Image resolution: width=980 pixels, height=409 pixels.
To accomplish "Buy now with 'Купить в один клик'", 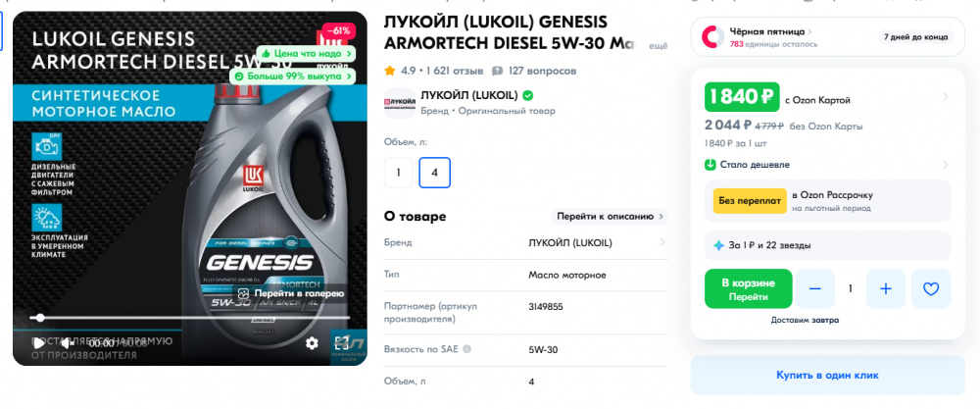I will pyautogui.click(x=827, y=376).
